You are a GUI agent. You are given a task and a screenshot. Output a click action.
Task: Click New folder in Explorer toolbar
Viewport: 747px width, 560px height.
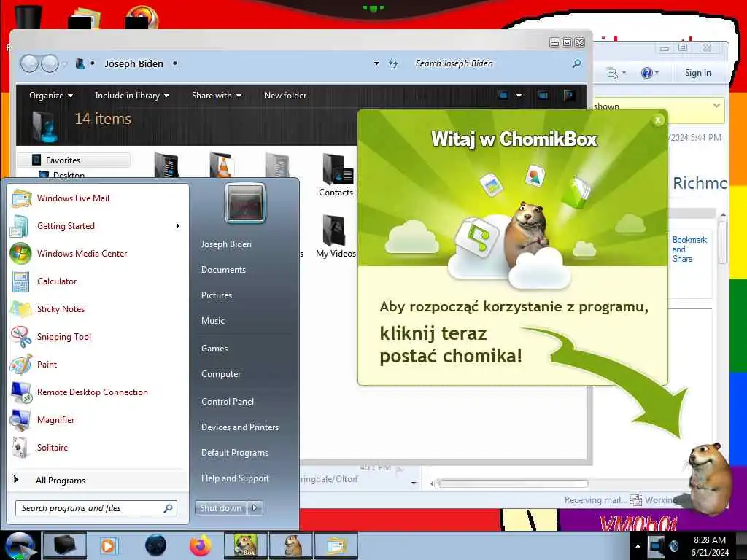[x=285, y=96]
